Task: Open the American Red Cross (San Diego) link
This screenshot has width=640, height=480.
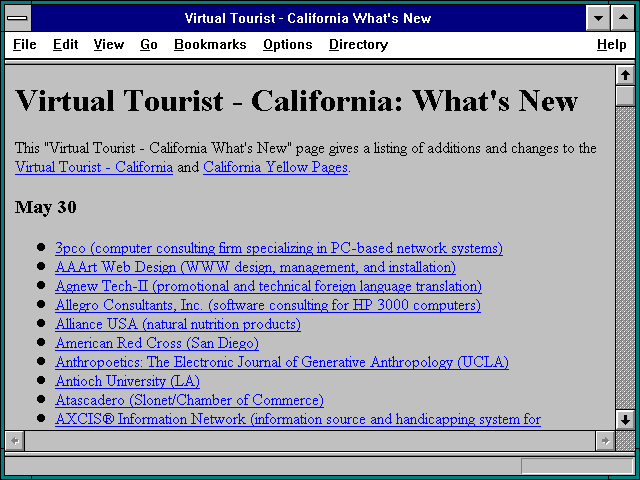Action: (157, 343)
